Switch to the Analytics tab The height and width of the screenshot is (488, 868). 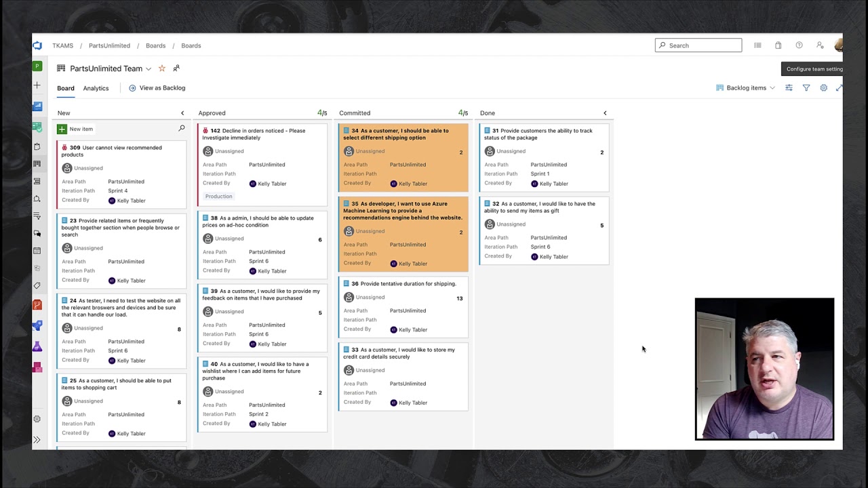point(96,88)
